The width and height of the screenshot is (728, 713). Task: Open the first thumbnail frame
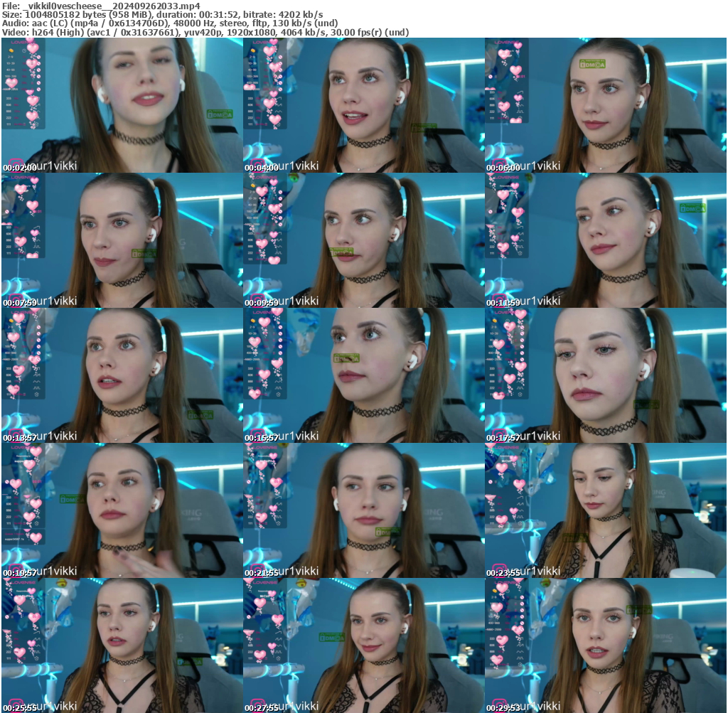(121, 107)
